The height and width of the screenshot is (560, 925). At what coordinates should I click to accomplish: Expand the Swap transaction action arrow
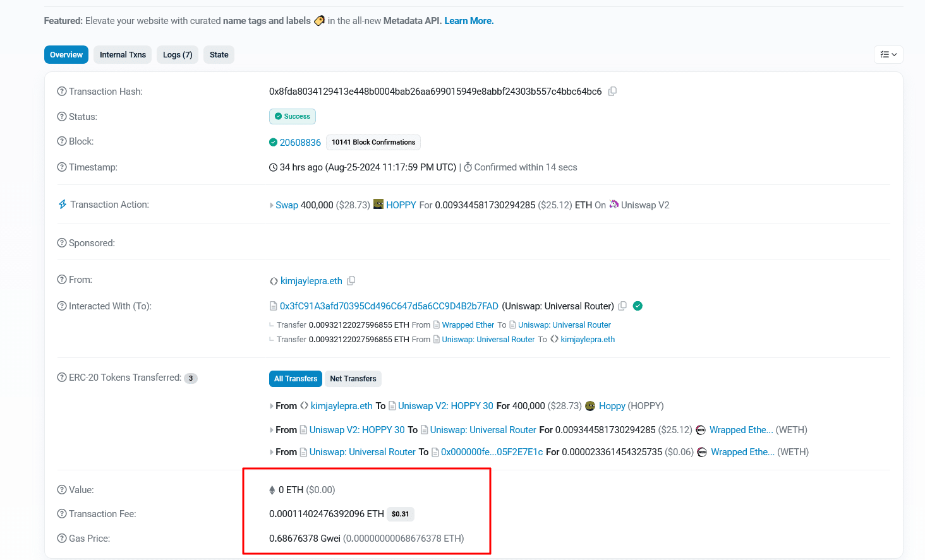(x=272, y=205)
